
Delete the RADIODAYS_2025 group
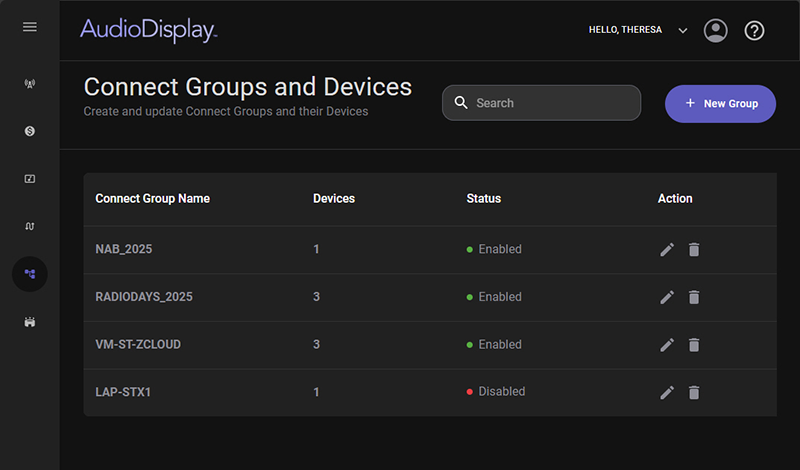click(694, 297)
